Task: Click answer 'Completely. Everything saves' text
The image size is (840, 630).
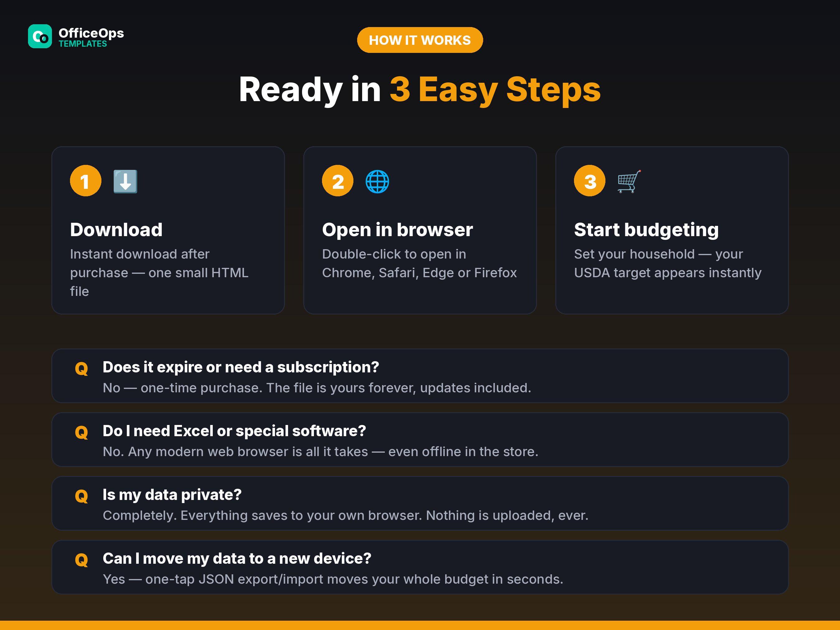Action: (346, 515)
